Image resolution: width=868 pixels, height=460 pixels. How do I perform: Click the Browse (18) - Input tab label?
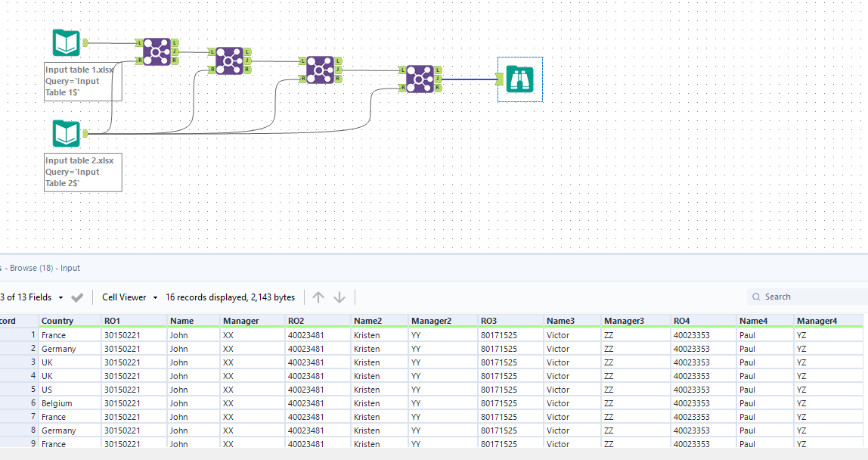(42, 268)
